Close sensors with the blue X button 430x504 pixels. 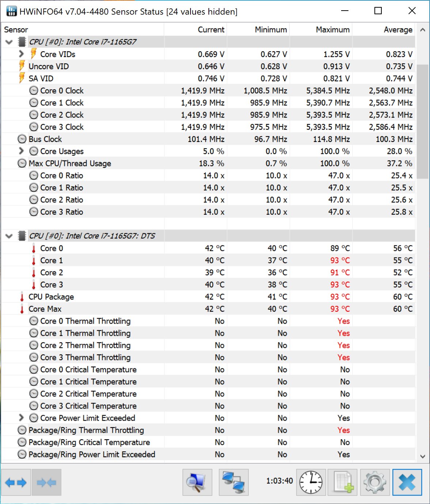[x=407, y=483]
